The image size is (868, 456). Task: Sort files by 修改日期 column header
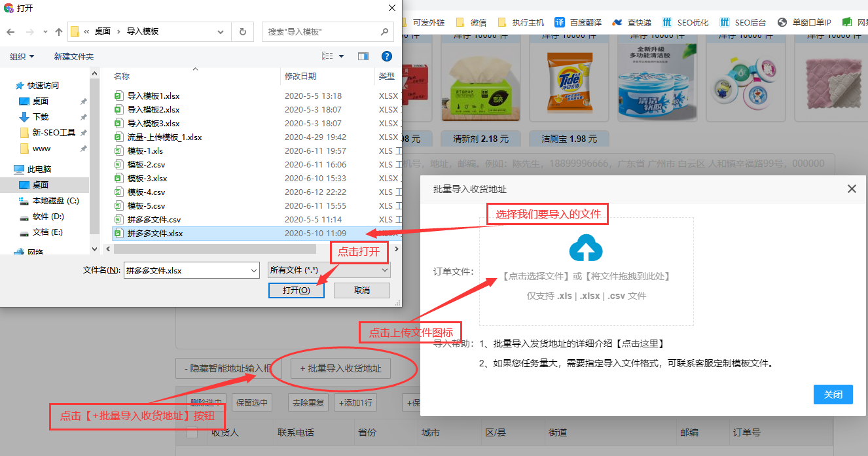tap(300, 77)
